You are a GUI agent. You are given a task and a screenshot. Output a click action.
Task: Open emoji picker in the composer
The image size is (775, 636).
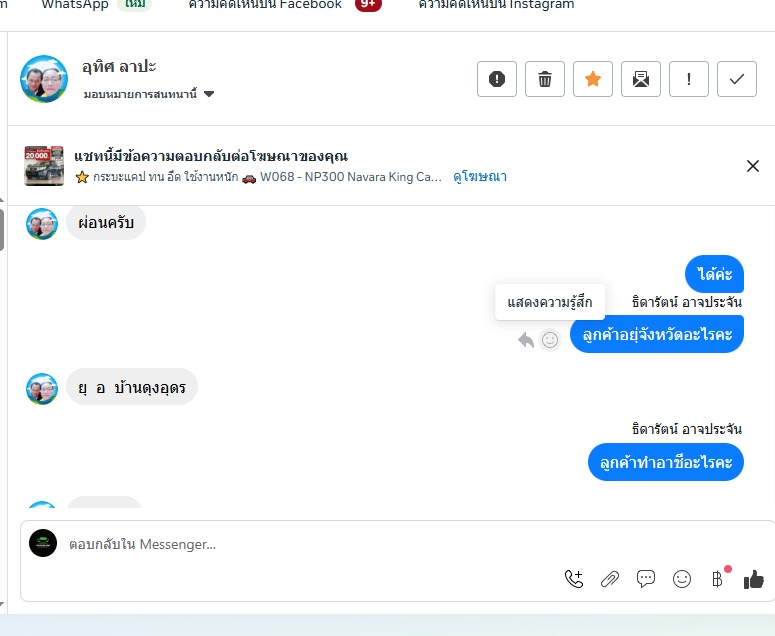pyautogui.click(x=682, y=579)
